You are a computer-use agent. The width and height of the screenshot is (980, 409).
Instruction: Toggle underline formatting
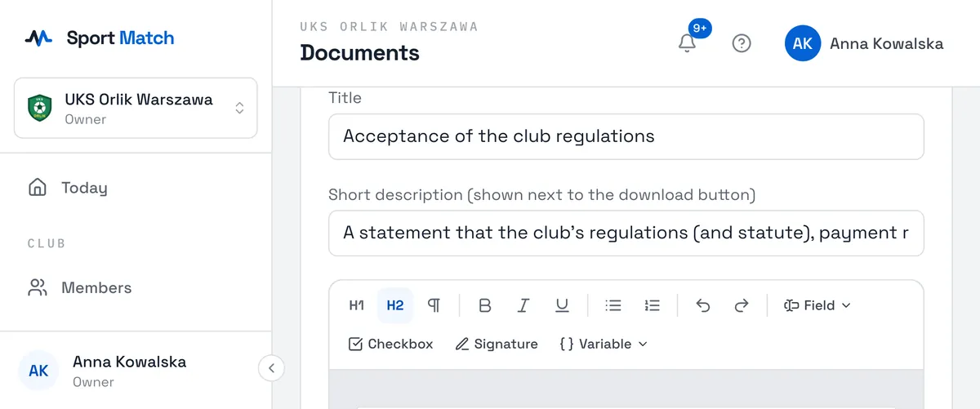pos(562,305)
